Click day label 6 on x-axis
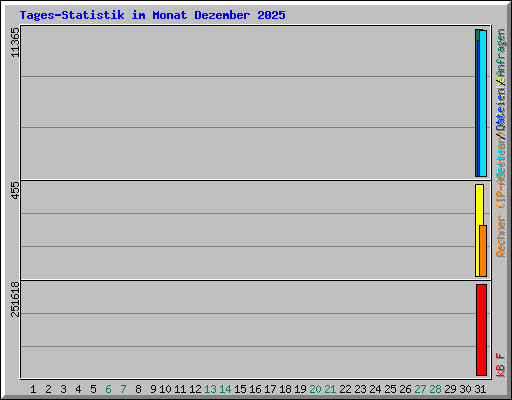 point(108,389)
